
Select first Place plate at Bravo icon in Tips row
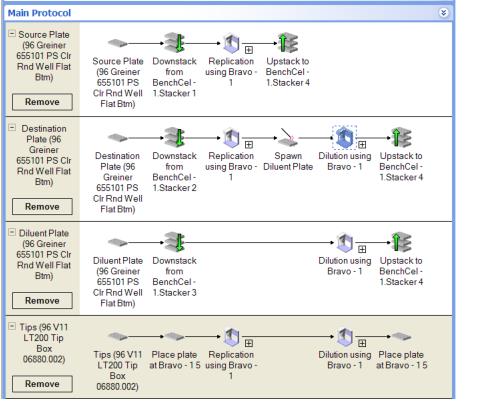(174, 337)
